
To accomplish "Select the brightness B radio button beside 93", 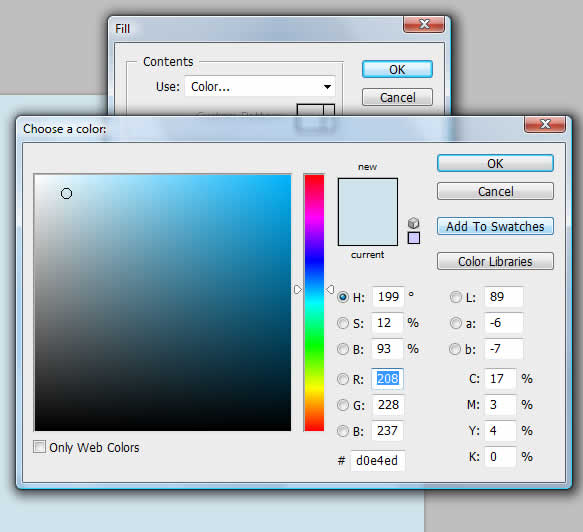I will pyautogui.click(x=343, y=349).
